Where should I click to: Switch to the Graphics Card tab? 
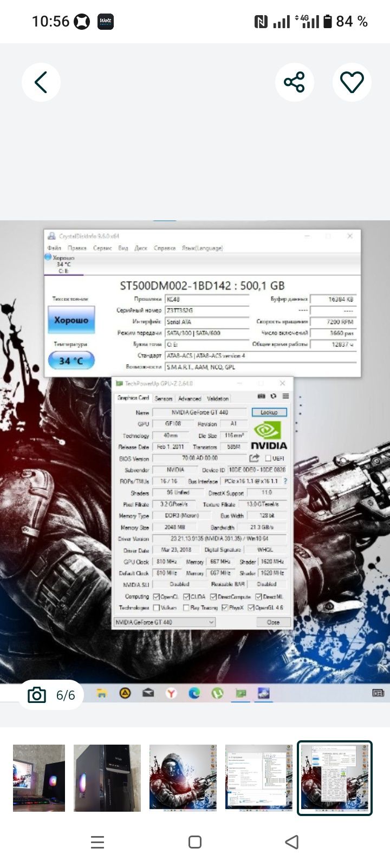click(133, 398)
